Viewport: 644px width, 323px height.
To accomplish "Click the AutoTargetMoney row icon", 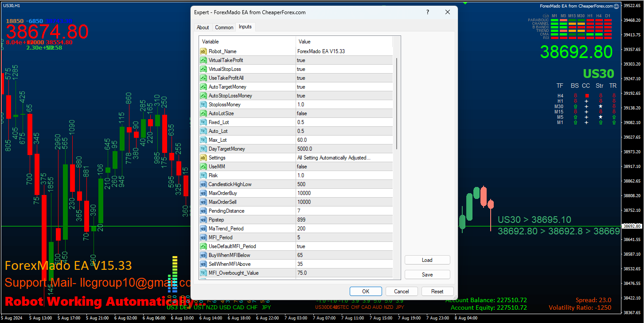I will [x=203, y=87].
